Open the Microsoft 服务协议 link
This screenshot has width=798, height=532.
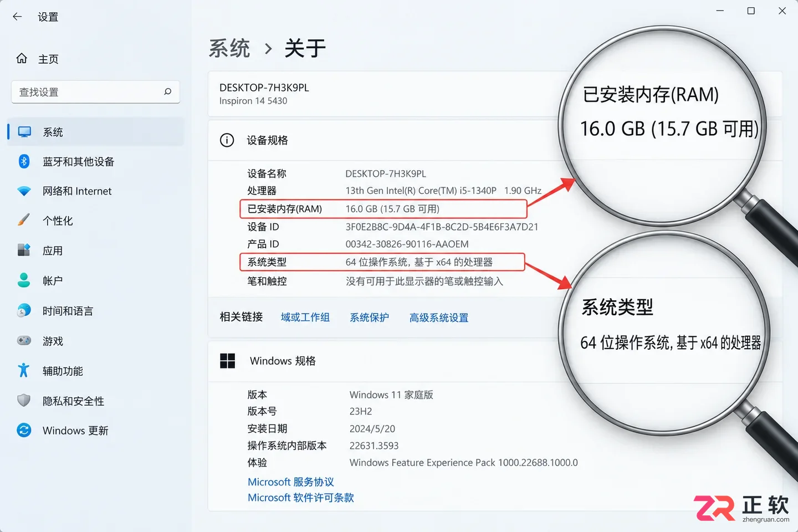point(291,482)
